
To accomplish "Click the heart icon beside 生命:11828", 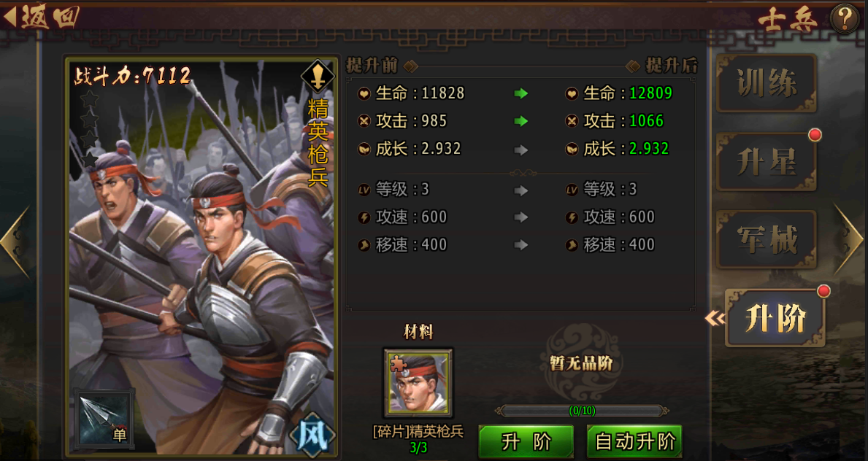I will coord(364,93).
